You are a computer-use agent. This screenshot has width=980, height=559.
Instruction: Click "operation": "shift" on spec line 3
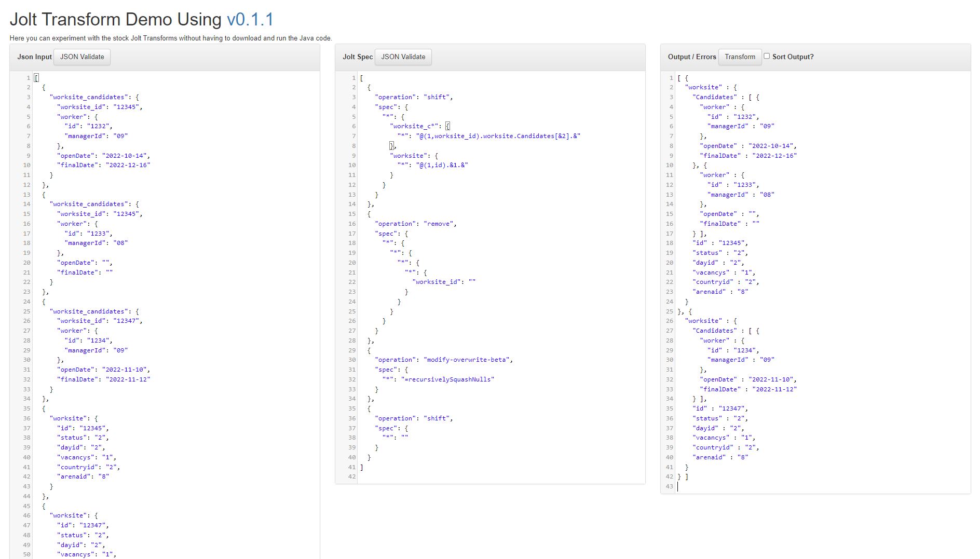point(414,97)
